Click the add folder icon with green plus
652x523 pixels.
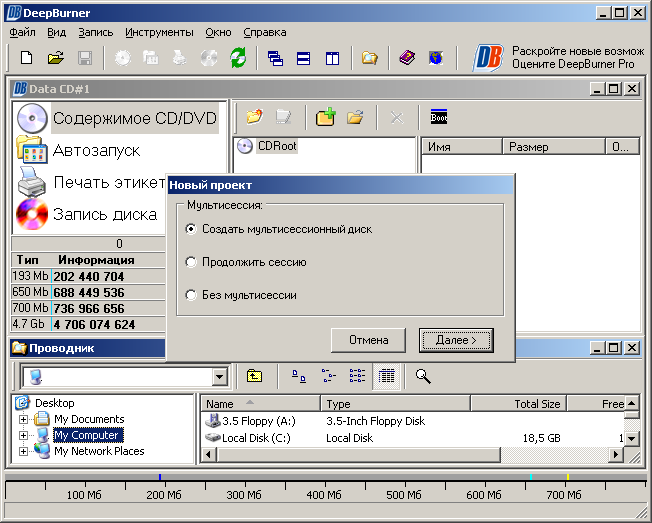coord(326,117)
